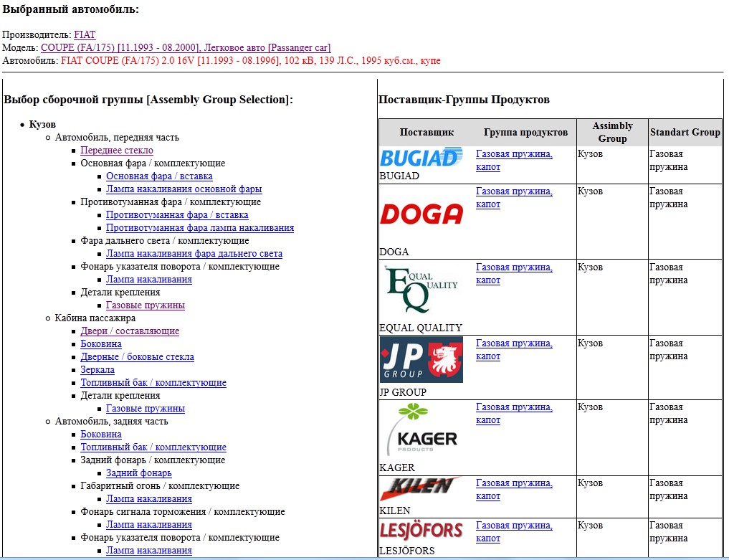Open Дверные / боковые стекла link

coord(137,357)
